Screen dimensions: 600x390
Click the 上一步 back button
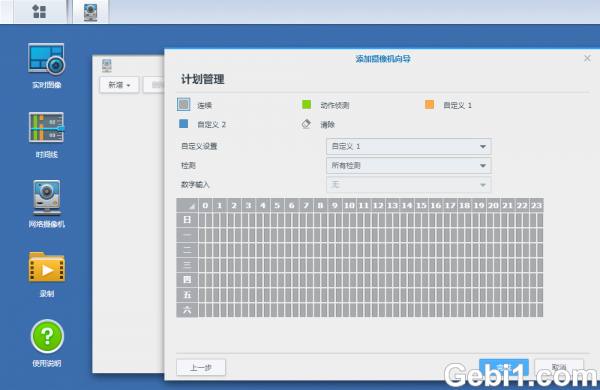(x=201, y=367)
